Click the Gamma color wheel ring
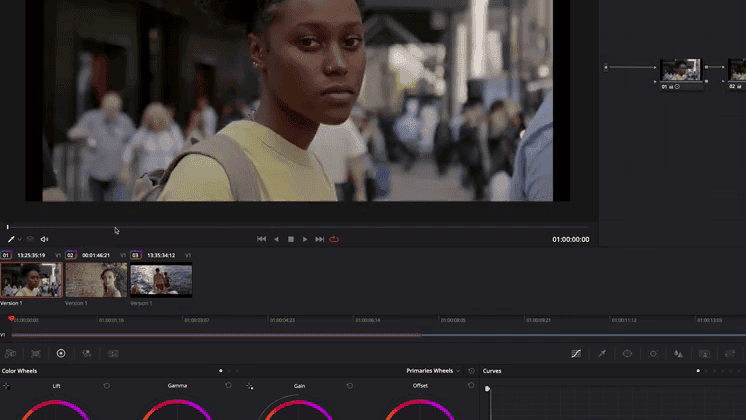This screenshot has height=420, width=746. tap(177, 403)
